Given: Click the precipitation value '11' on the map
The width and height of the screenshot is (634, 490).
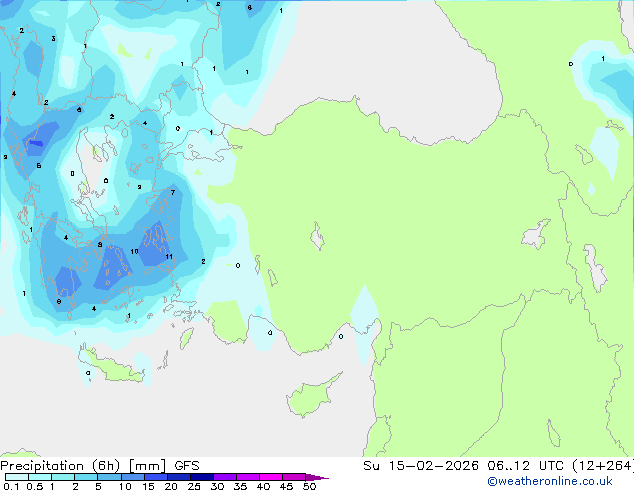Looking at the screenshot, I should click(x=169, y=256).
